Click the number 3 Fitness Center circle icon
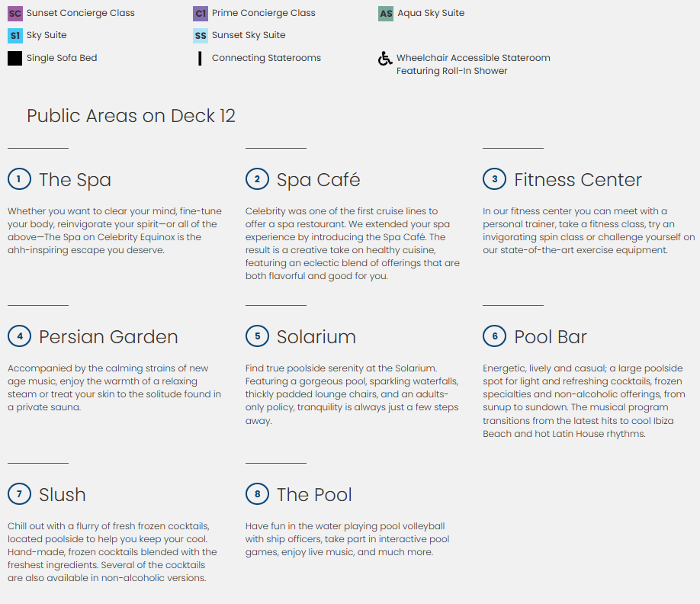This screenshot has height=604, width=700. (494, 179)
